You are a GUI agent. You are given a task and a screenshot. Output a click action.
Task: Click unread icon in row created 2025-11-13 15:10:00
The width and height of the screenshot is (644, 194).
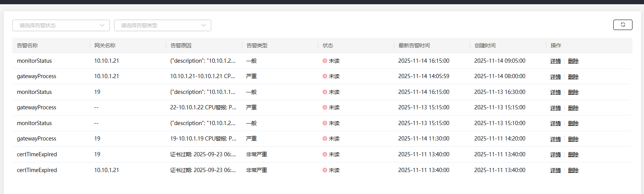click(325, 123)
